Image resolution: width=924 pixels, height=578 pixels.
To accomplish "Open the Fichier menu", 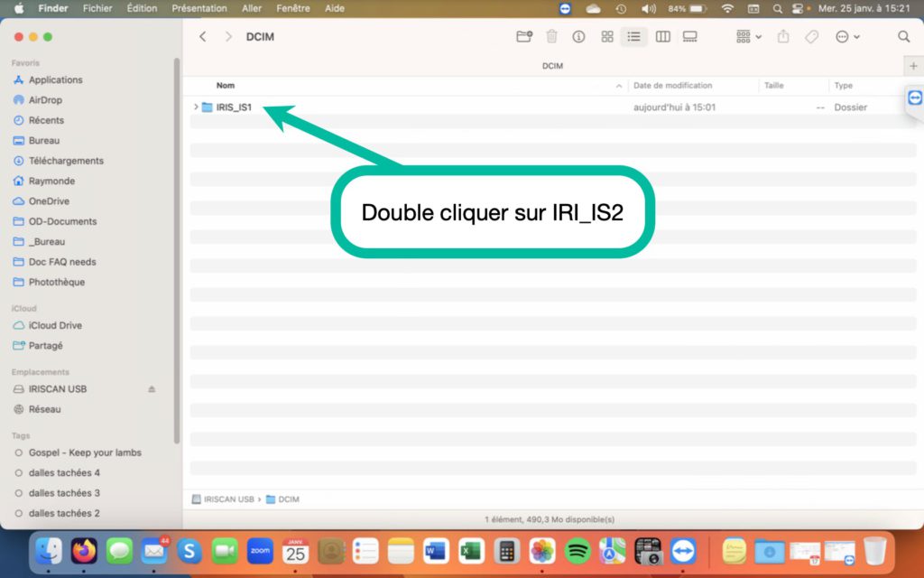I will tap(97, 8).
